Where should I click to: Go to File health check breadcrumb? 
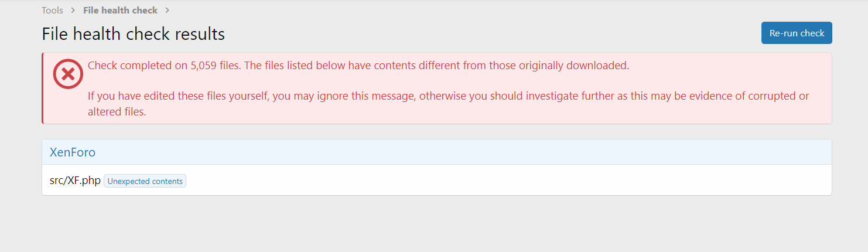tap(120, 11)
